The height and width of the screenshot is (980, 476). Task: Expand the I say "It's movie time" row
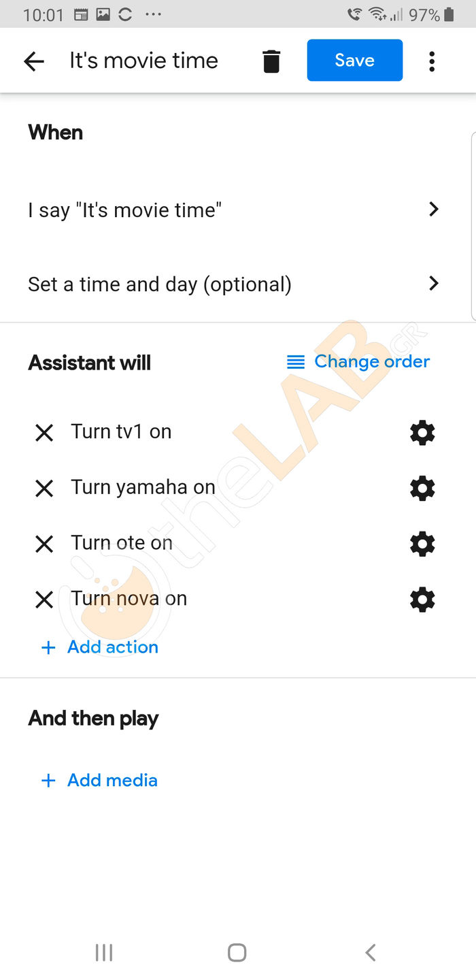pyautogui.click(x=234, y=210)
